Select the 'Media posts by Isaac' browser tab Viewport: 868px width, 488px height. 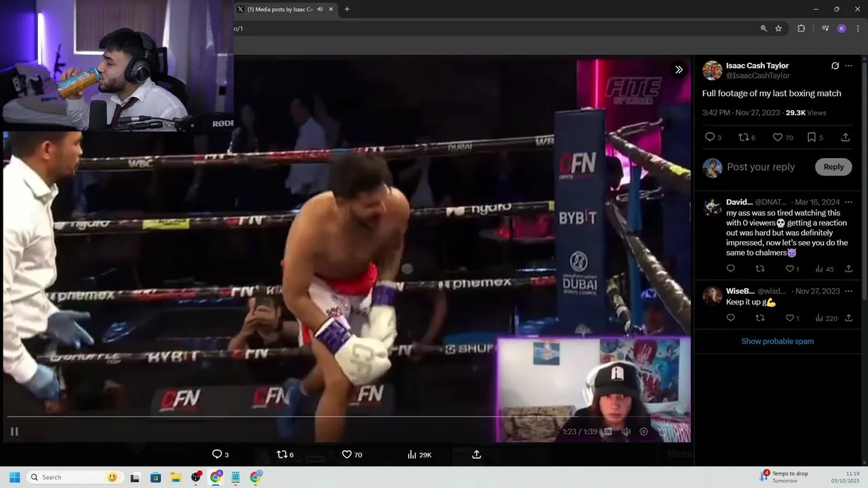tap(285, 9)
